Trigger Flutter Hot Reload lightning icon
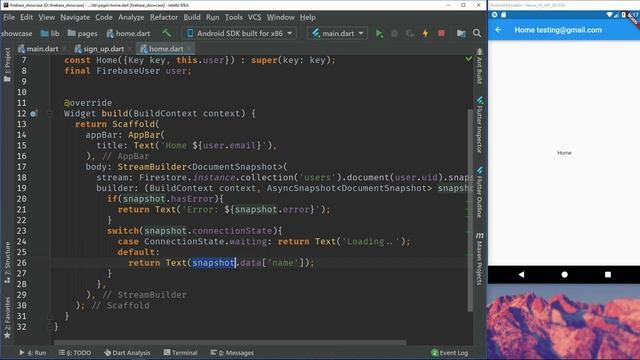The width and height of the screenshot is (640, 360). pos(425,33)
